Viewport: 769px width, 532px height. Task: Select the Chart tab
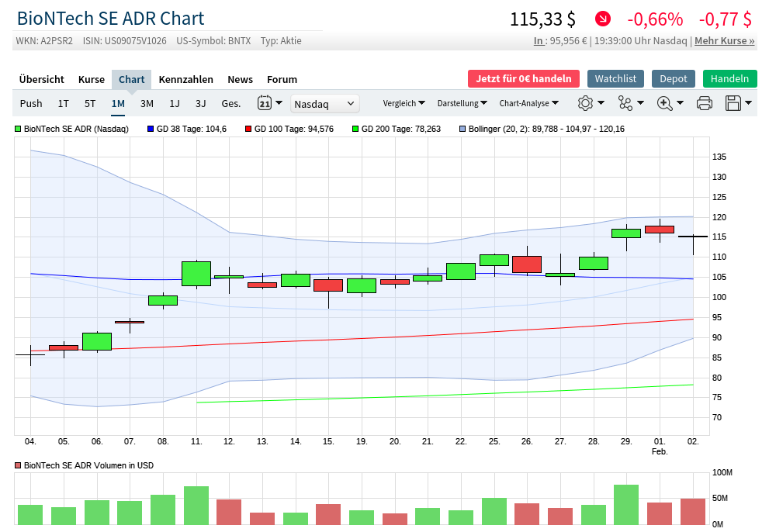click(x=131, y=79)
